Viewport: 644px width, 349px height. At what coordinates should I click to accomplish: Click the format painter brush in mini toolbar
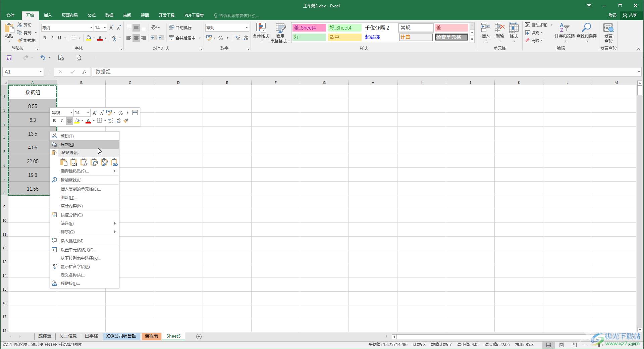126,121
